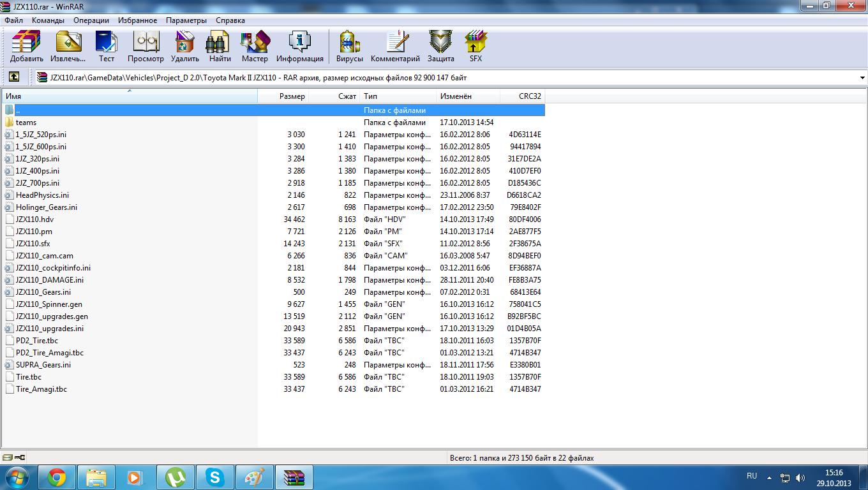Viewport: 868px width, 490px height.
Task: Select file PD2_Tire.tbc
Action: point(274,341)
